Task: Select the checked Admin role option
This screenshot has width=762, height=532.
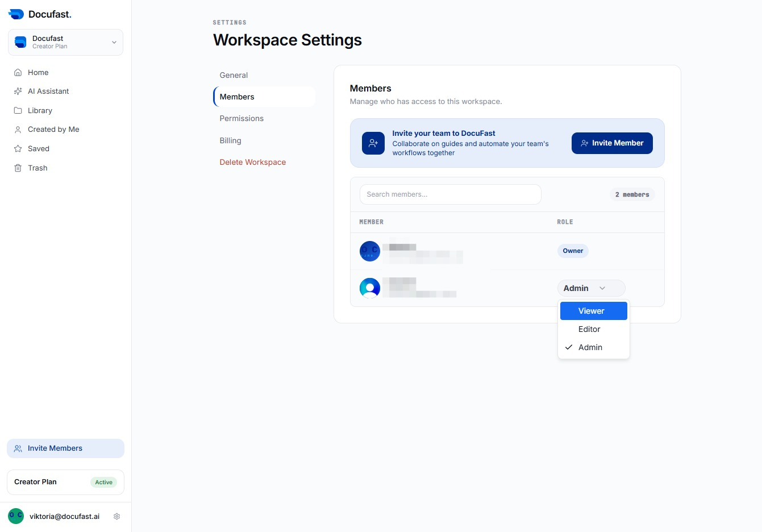Action: [594, 347]
